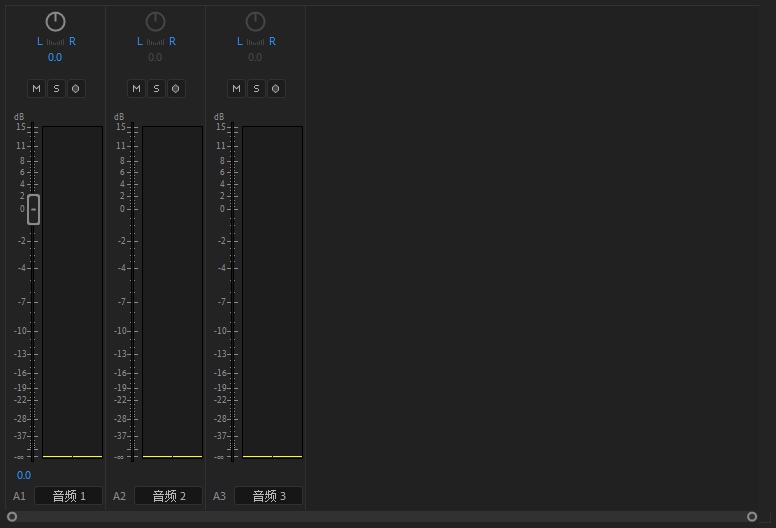Click A3 pan value 0.0 below the knob
The image size is (776, 528).
coord(255,57)
